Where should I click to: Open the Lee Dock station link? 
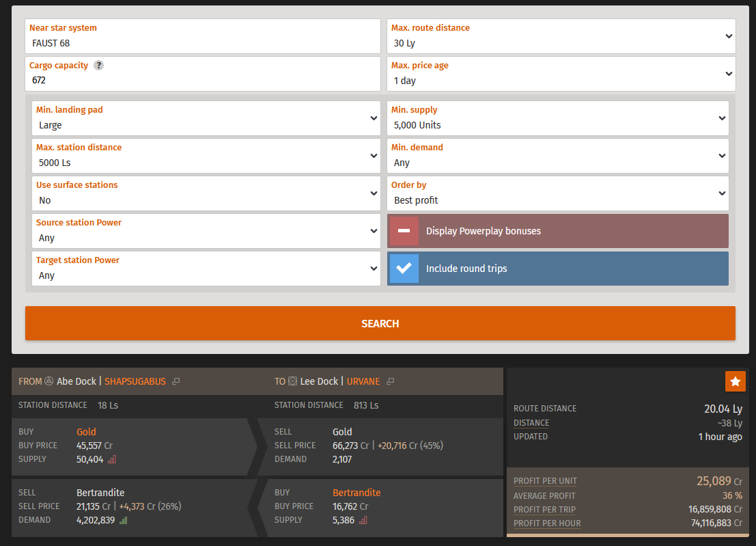(319, 381)
